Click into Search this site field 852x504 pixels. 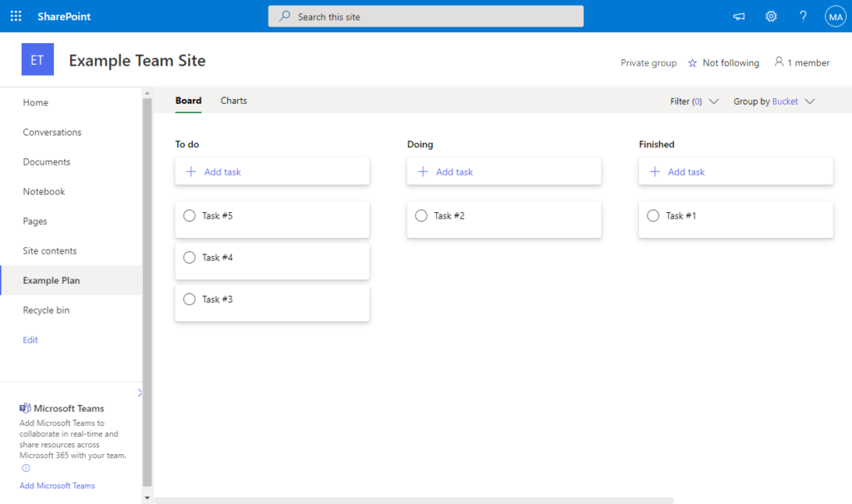(x=426, y=17)
